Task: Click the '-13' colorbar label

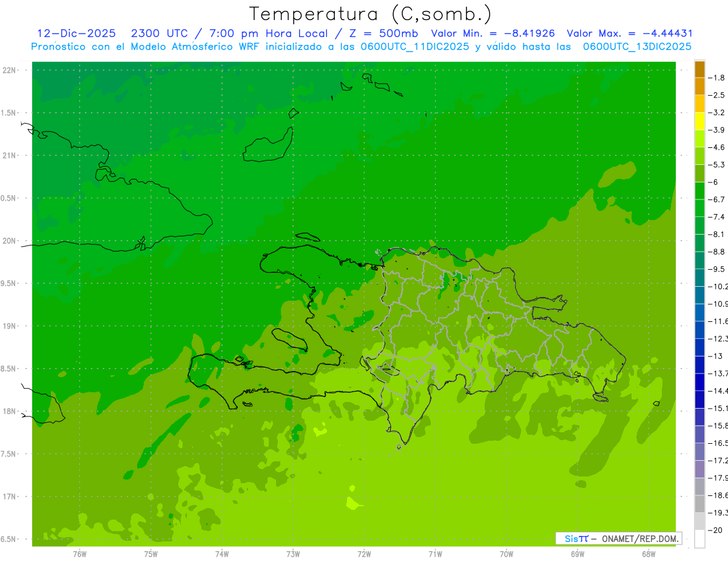Action: pyautogui.click(x=716, y=356)
